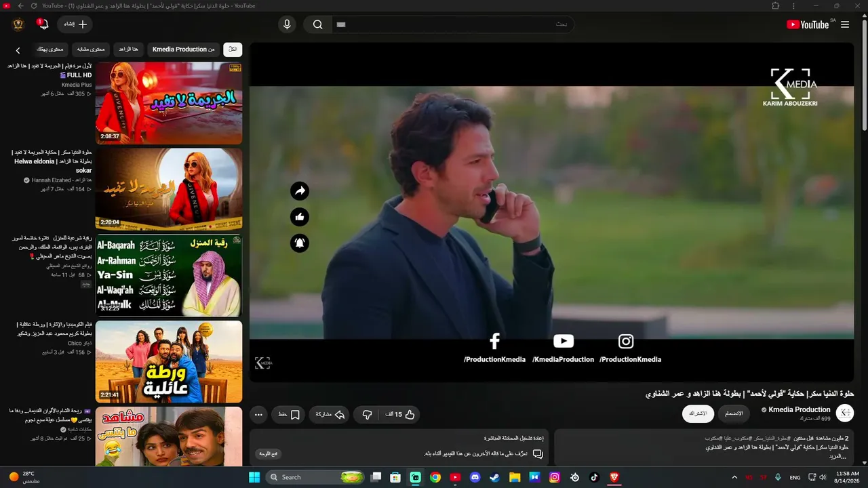Open the Kmedia Production channel name link
868x488 pixels.
[x=800, y=409]
